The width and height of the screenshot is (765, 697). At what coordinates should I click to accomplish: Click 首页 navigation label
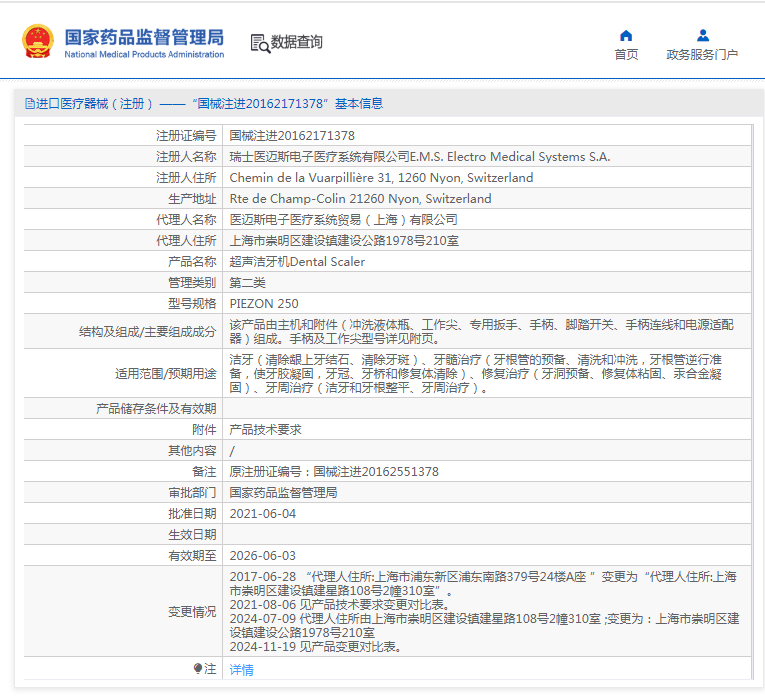click(626, 55)
